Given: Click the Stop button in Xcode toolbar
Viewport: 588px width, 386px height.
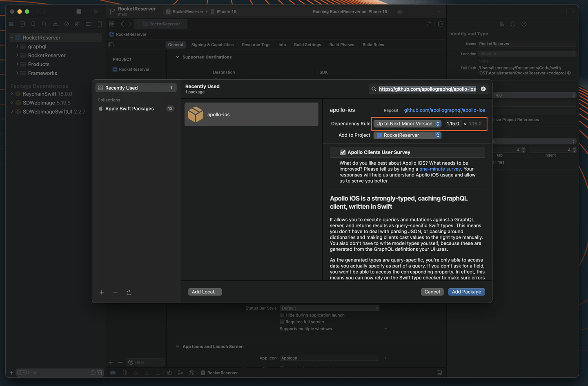Looking at the screenshot, I should pyautogui.click(x=79, y=11).
